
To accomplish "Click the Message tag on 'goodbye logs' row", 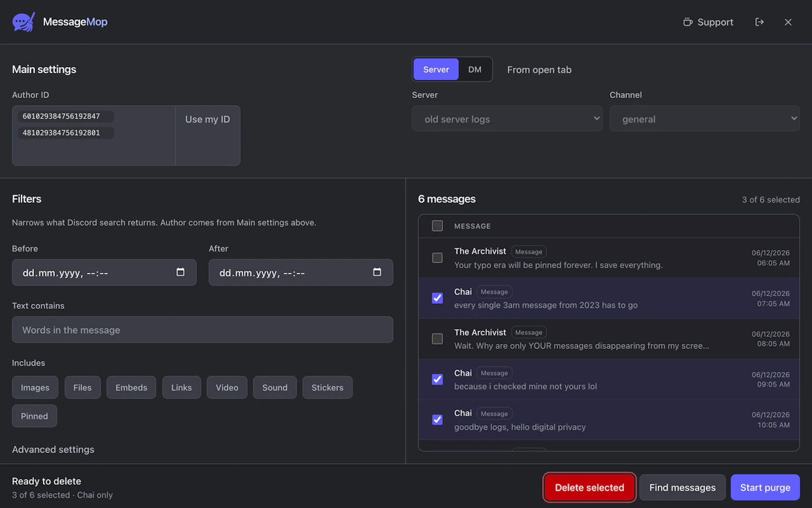I will tap(494, 414).
